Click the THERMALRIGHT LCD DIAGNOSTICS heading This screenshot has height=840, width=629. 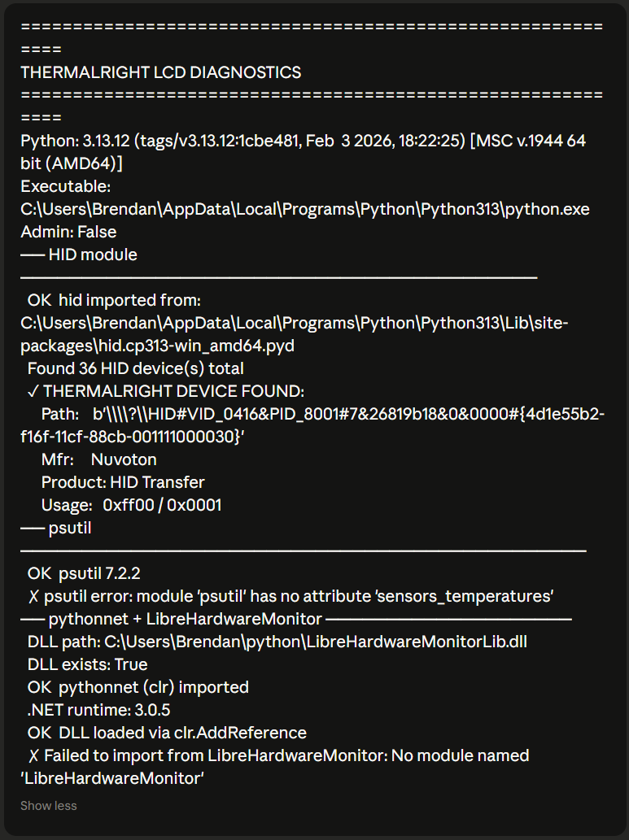click(x=161, y=72)
